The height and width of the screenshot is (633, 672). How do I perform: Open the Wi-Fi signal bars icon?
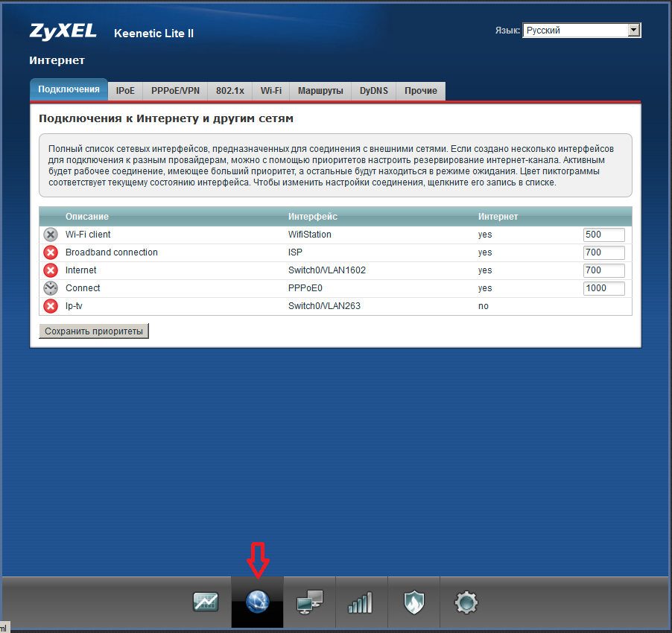(361, 602)
